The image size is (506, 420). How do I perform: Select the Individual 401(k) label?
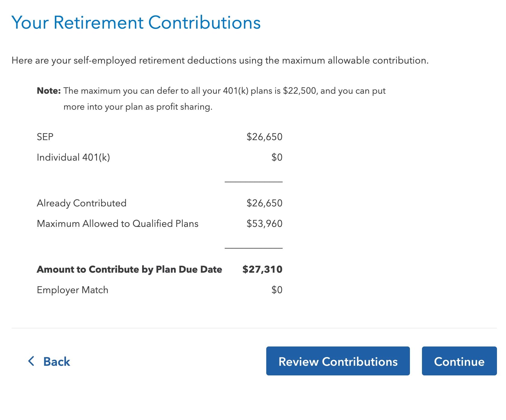(x=73, y=157)
